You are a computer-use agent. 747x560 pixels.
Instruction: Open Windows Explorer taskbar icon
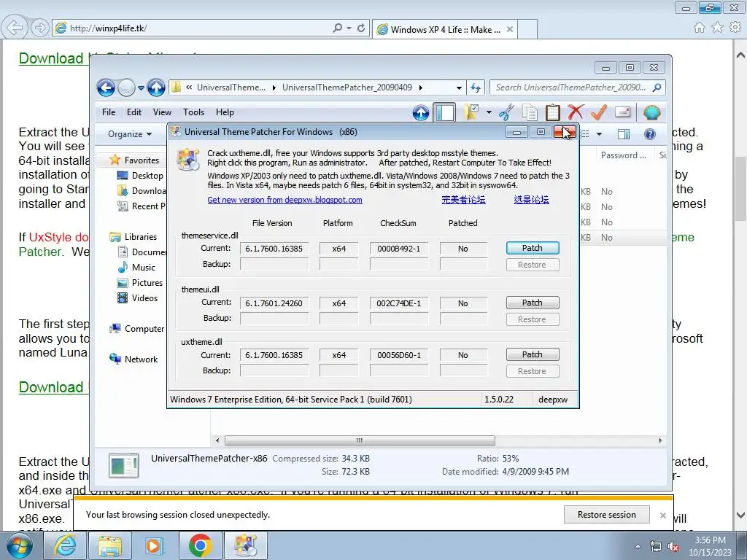pyautogui.click(x=110, y=545)
